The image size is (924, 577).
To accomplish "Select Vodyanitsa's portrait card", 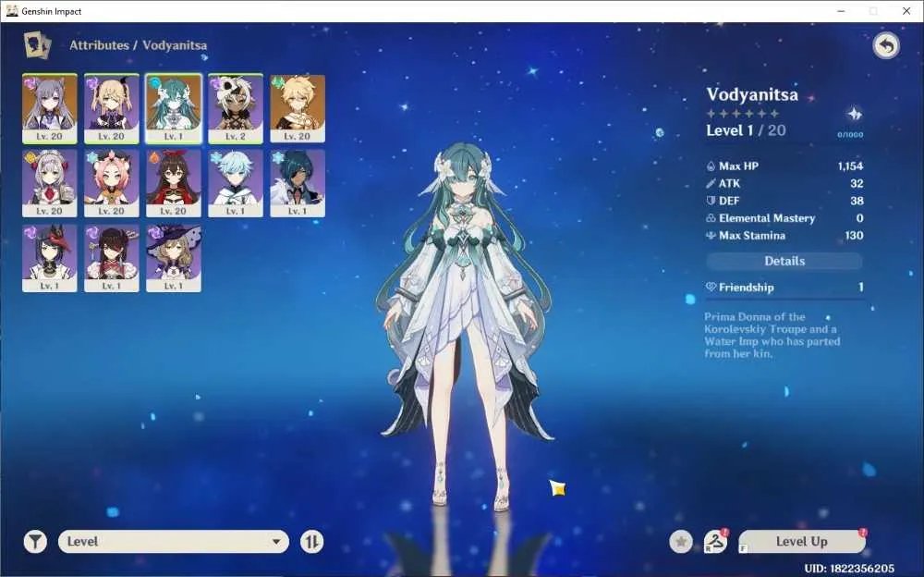I will point(174,108).
